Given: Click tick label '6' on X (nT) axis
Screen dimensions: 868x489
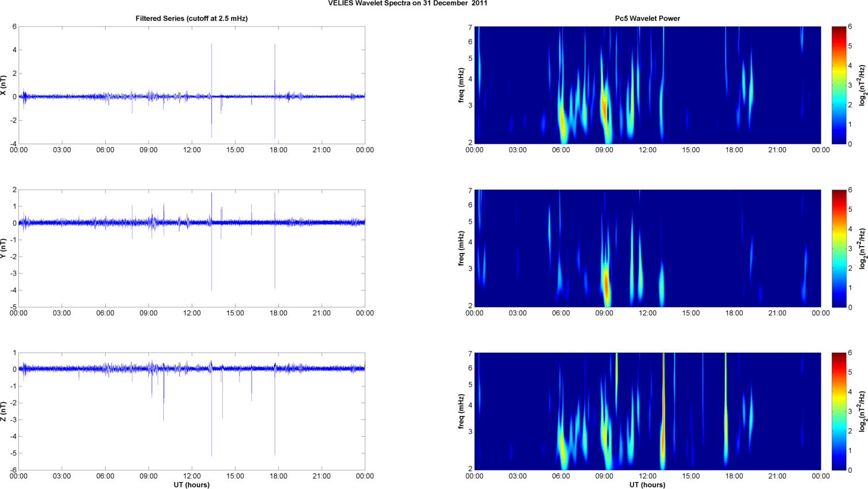Looking at the screenshot, I should click(x=14, y=26).
